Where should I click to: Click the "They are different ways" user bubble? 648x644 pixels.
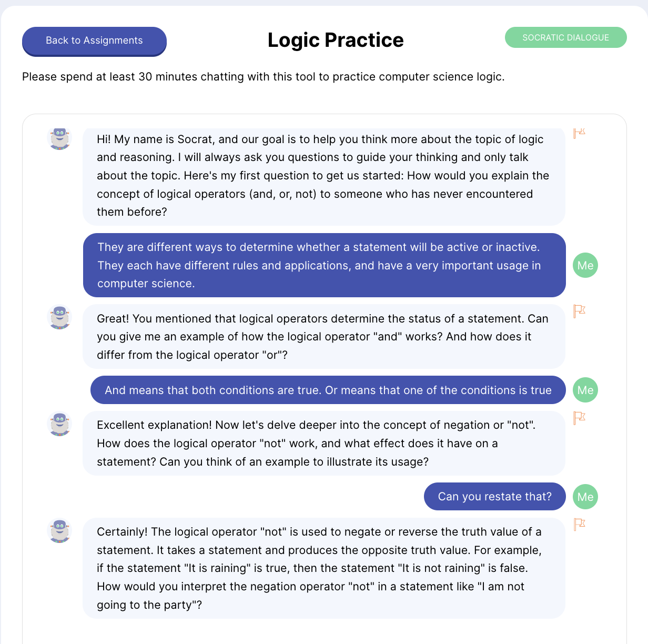[x=325, y=265]
